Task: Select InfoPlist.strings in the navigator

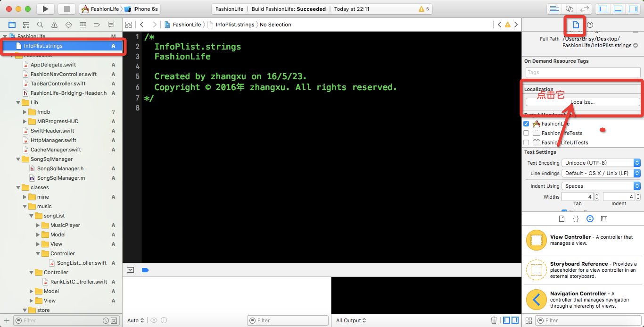Action: [61, 46]
